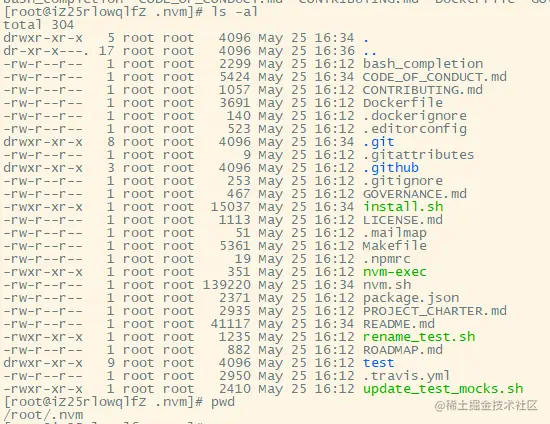Click the .dockerignore file name
550x424 pixels.
pyautogui.click(x=415, y=116)
